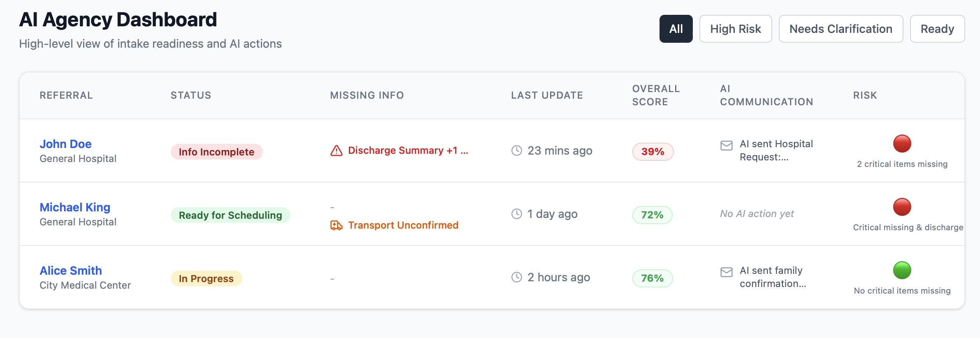Click the 39% overall score badge
This screenshot has height=338, width=980.
tap(653, 151)
